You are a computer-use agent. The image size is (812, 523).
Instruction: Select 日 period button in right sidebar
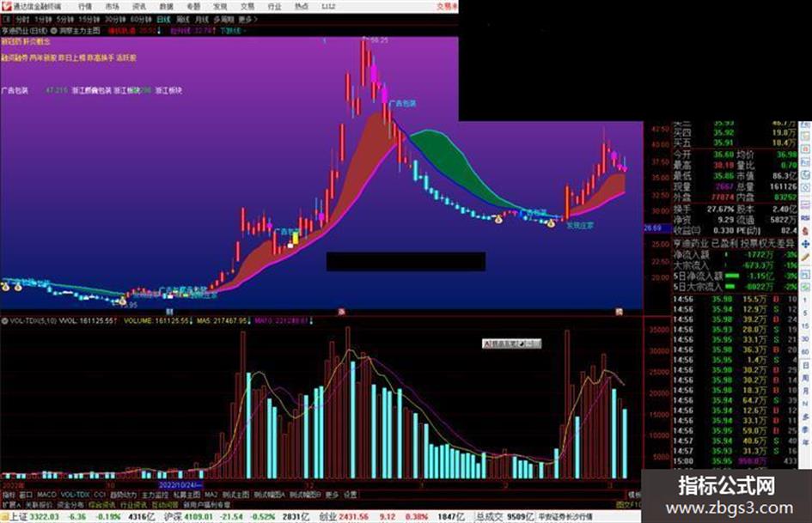click(806, 366)
